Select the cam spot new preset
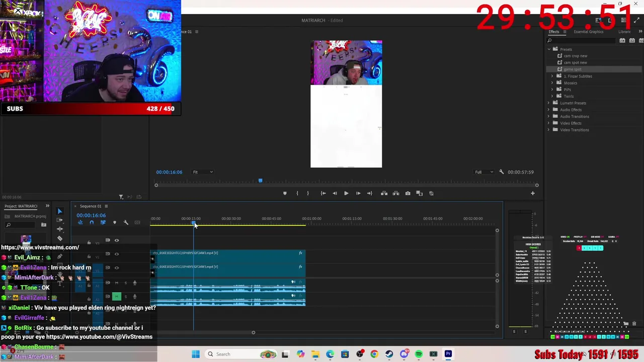Screen dimensions: 644x362 [x=575, y=62]
